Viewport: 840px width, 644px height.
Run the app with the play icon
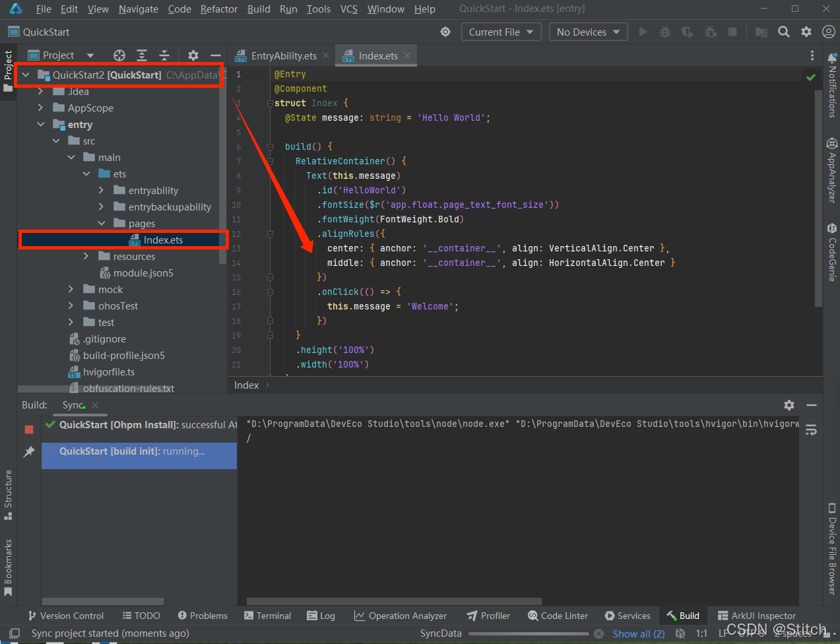pyautogui.click(x=643, y=32)
